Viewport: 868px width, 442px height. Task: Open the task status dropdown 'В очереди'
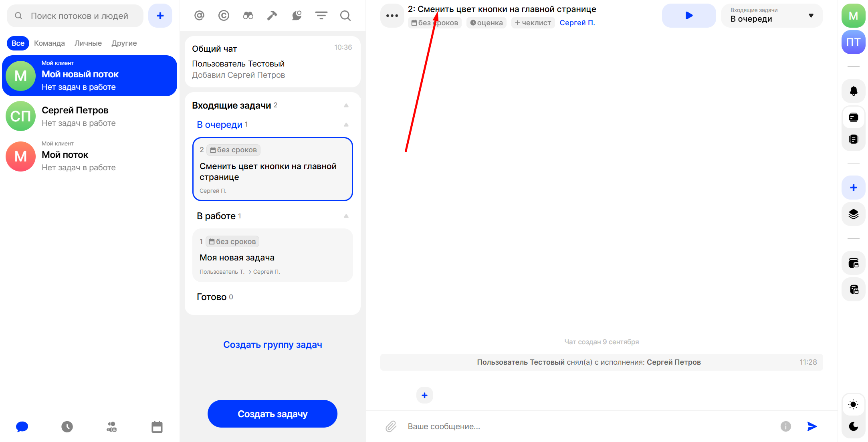pos(771,16)
